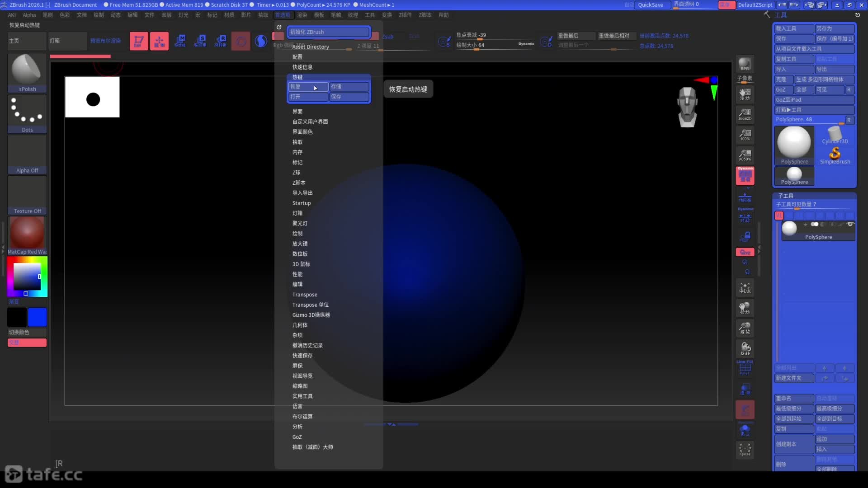868x488 pixels.
Task: Open the Alpha menu
Action: tap(29, 15)
